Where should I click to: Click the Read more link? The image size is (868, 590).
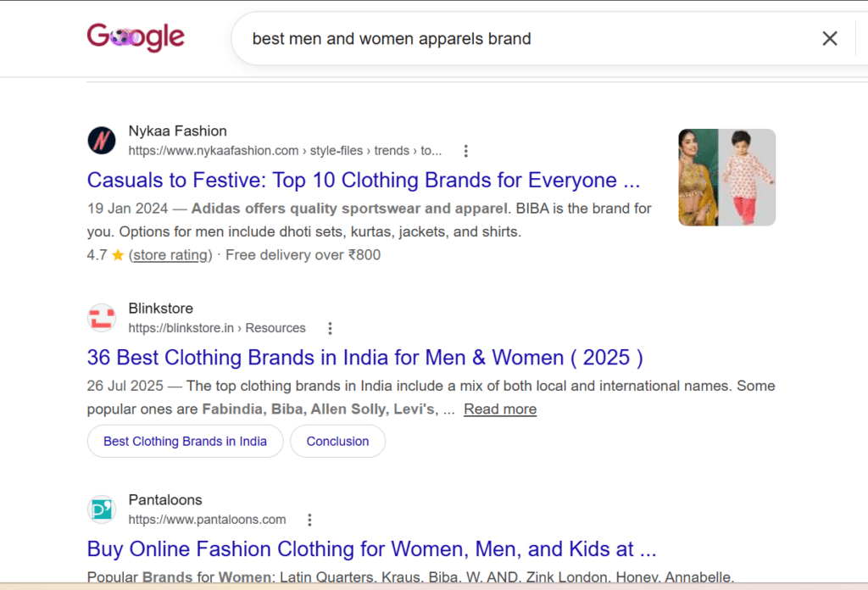[x=500, y=409]
